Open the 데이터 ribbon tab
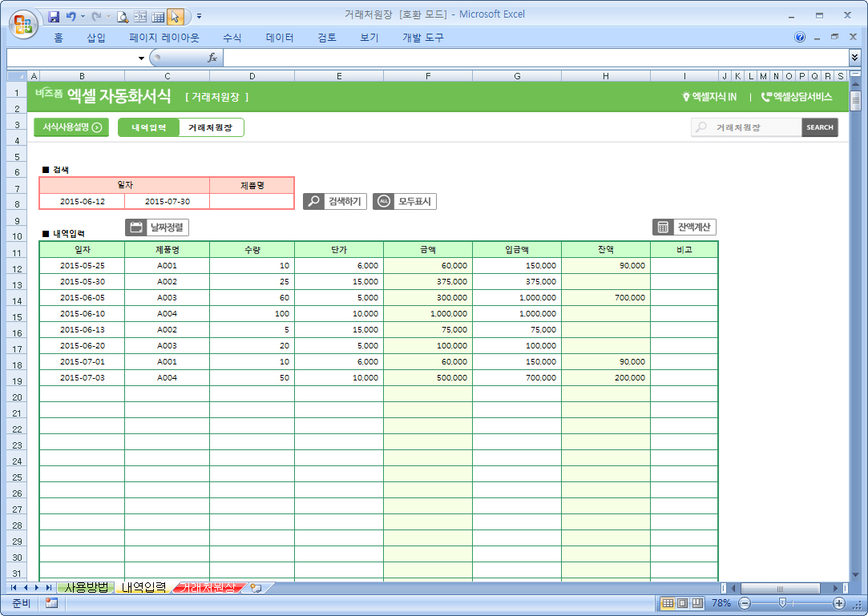868x616 pixels. [280, 38]
